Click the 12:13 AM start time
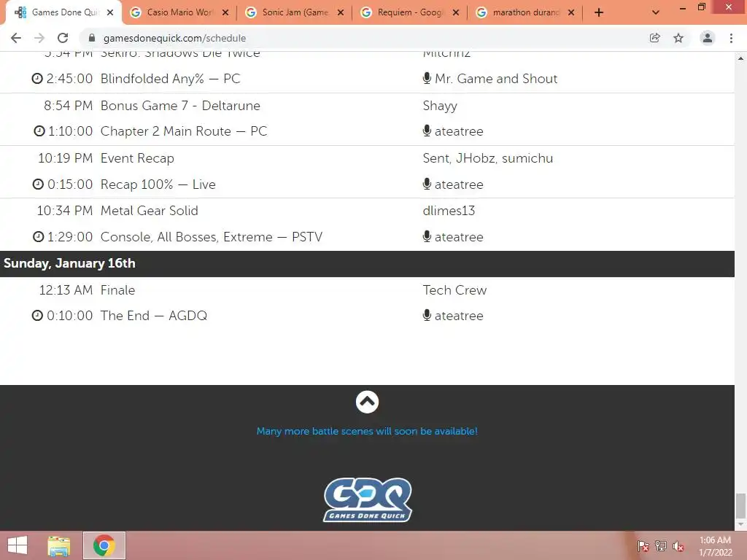The image size is (747, 560). point(66,290)
